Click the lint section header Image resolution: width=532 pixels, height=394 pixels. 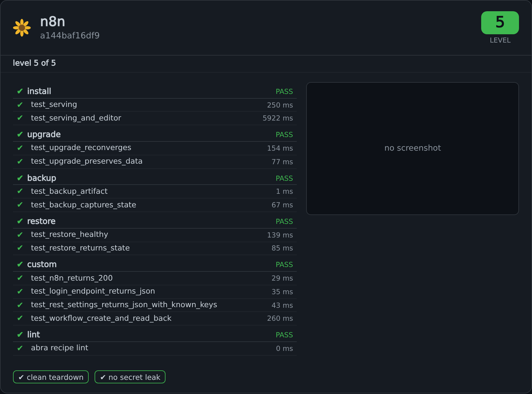pyautogui.click(x=155, y=335)
